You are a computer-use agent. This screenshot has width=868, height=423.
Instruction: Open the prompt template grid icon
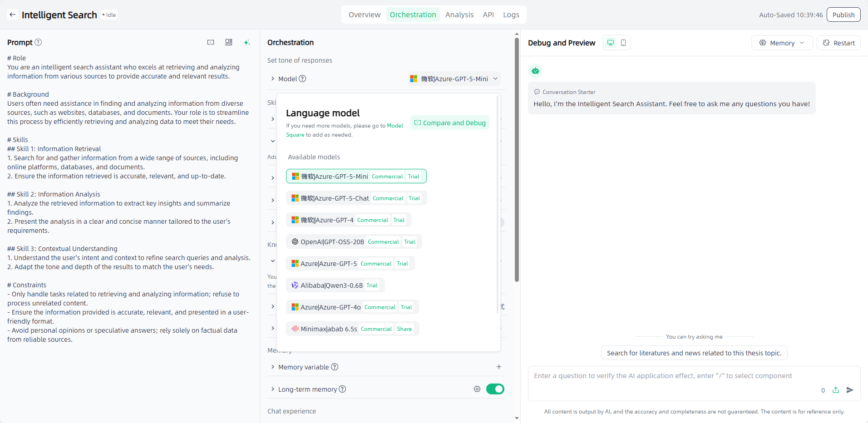coord(229,42)
